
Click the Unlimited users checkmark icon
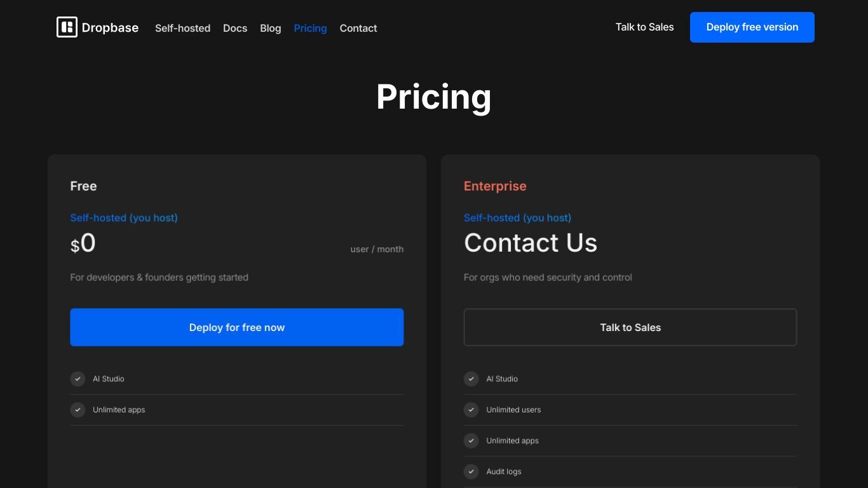(x=471, y=410)
